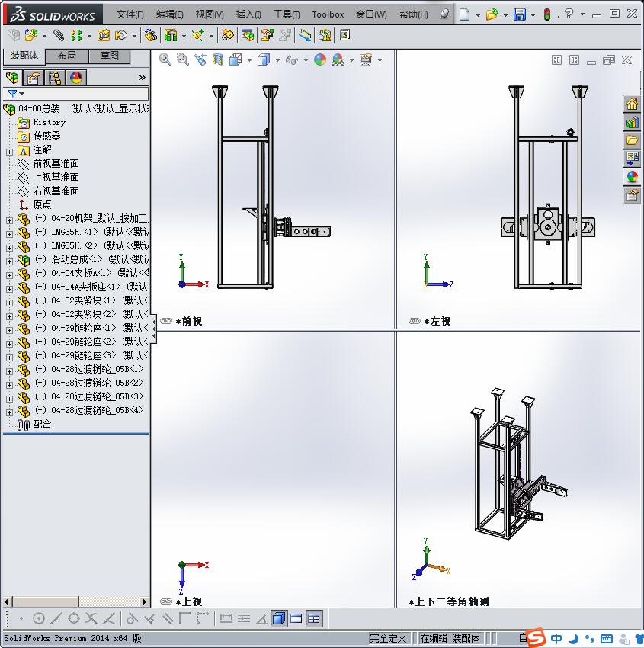The width and height of the screenshot is (644, 648).
Task: Open hide/show items dropdown arrow
Action: (306, 60)
